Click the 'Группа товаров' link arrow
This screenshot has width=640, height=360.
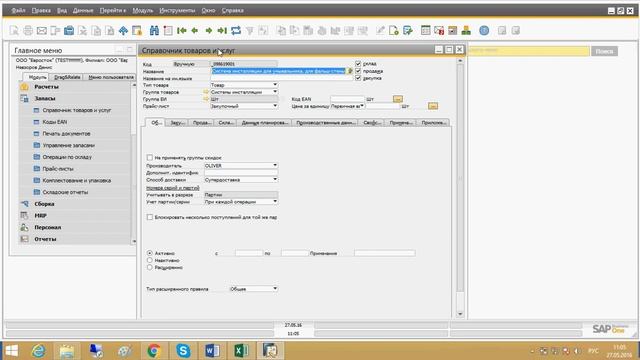pyautogui.click(x=206, y=92)
